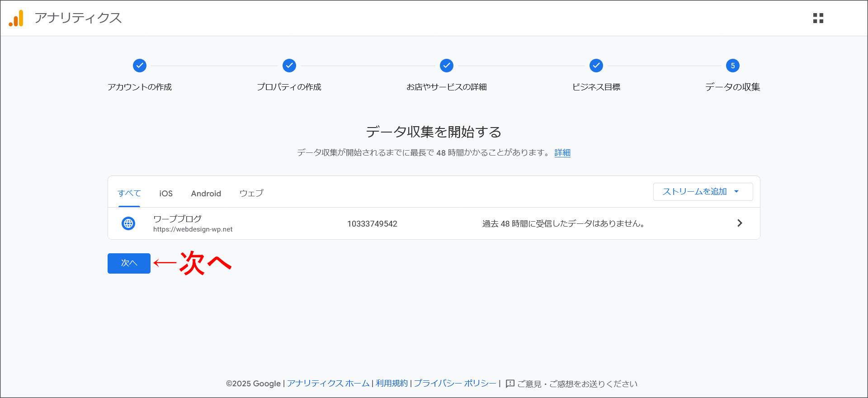Click the Google Analytics logo icon
The image size is (868, 398).
(x=16, y=18)
